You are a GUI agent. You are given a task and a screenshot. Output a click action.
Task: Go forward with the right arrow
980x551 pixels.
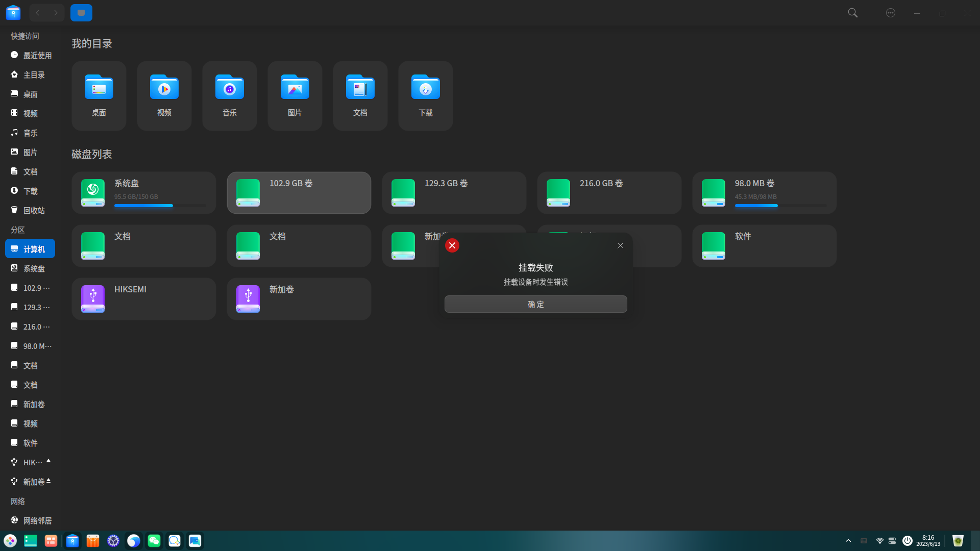point(56,13)
